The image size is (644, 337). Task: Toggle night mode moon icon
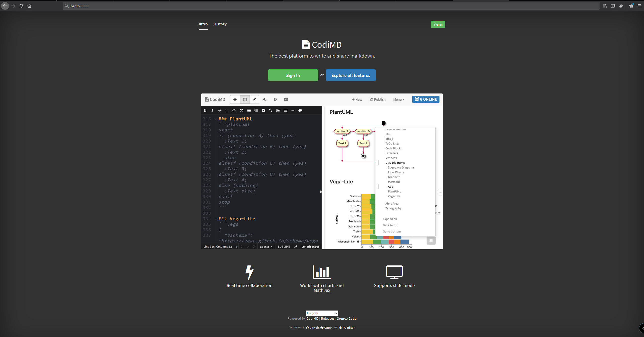tap(265, 100)
